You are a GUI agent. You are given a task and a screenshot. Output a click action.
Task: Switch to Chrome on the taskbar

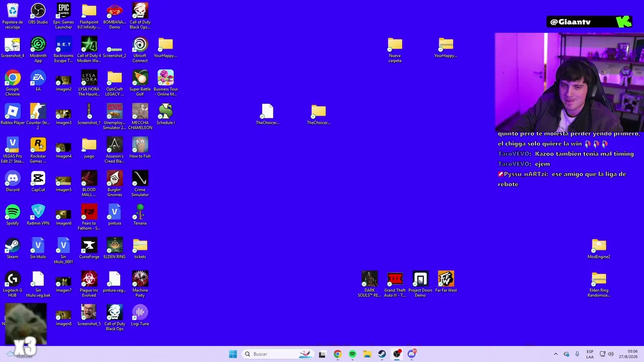coord(337,354)
